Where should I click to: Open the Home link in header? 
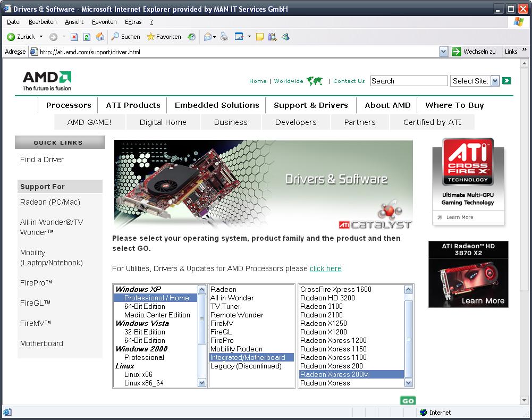coord(258,81)
